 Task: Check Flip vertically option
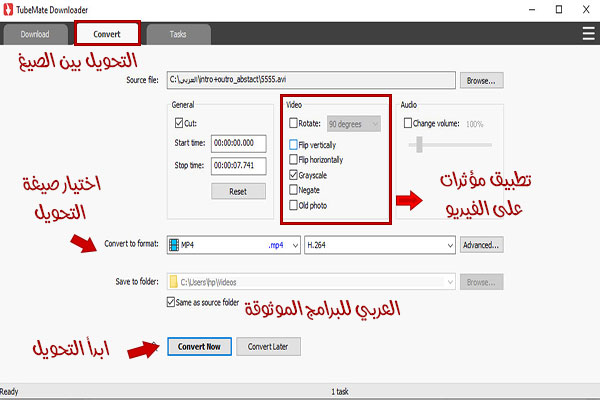coord(293,145)
